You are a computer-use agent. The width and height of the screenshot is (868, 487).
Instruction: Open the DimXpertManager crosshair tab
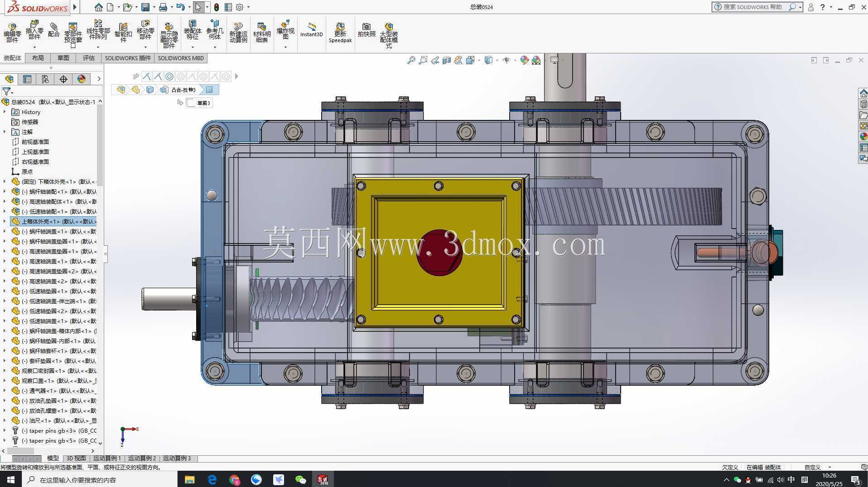pos(63,79)
